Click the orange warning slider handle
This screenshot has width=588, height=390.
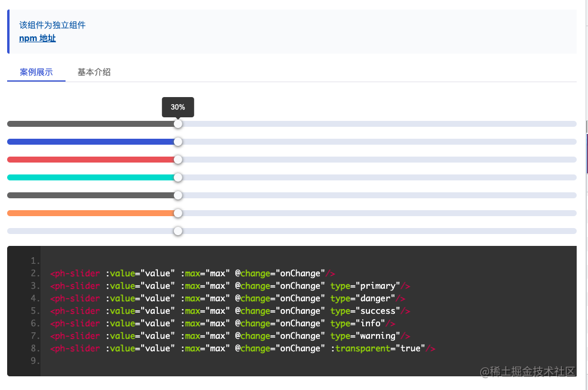click(x=178, y=213)
